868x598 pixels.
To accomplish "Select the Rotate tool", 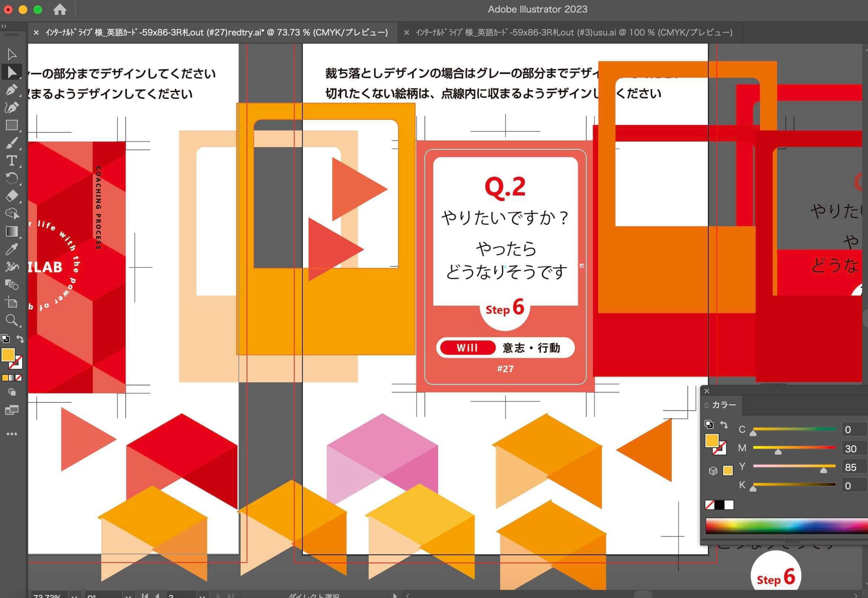I will 11,178.
